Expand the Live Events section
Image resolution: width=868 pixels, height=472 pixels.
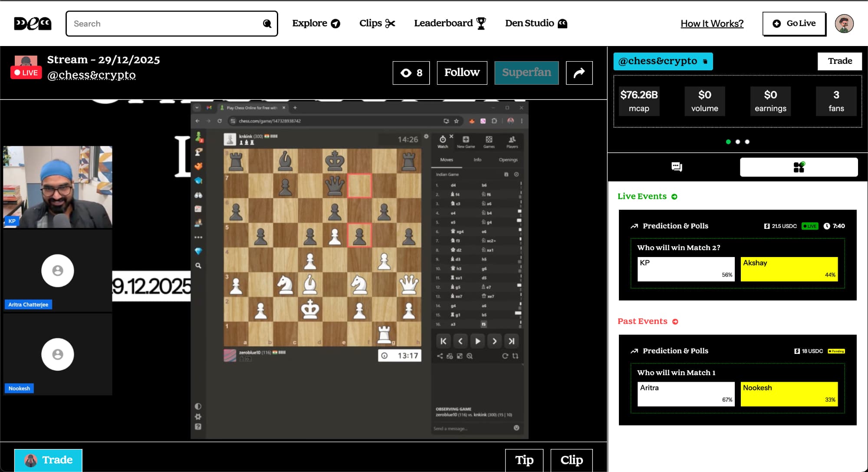tap(674, 197)
